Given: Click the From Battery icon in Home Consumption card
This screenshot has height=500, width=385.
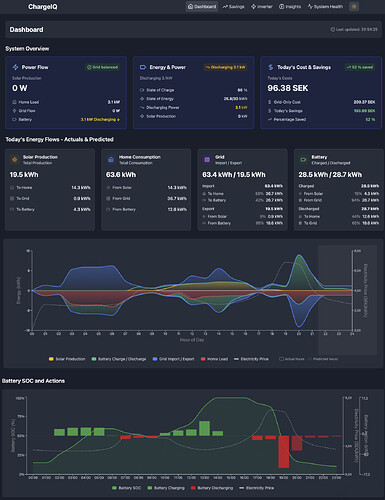Looking at the screenshot, I should coord(108,209).
